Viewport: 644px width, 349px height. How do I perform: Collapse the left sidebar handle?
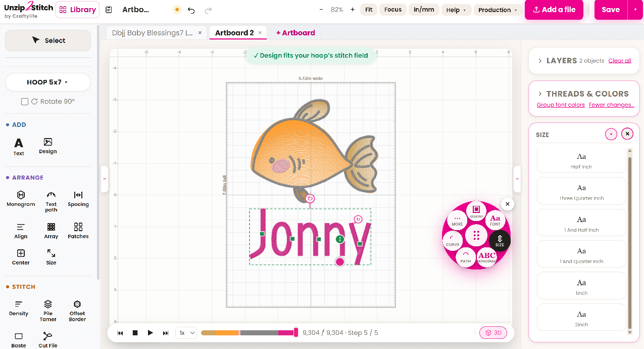coord(105,179)
